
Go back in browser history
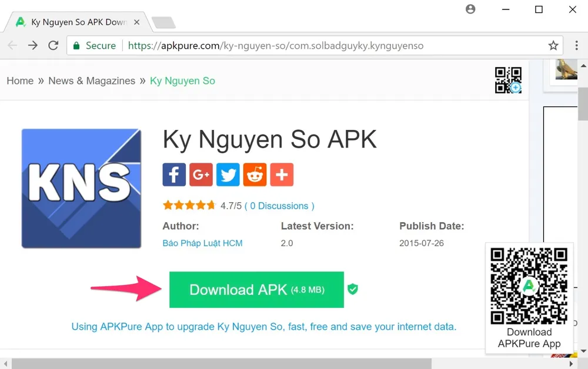point(12,45)
